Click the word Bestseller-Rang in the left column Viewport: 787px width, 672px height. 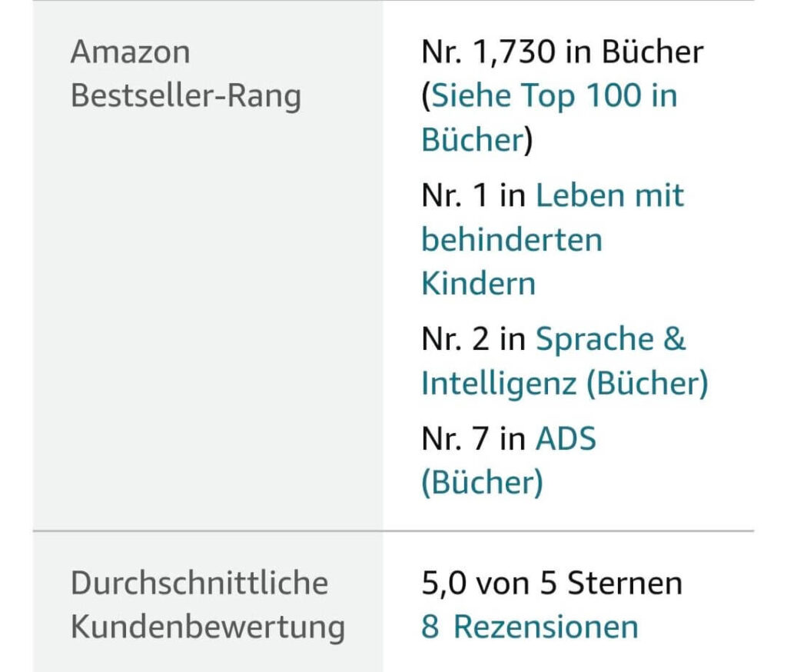pos(185,98)
